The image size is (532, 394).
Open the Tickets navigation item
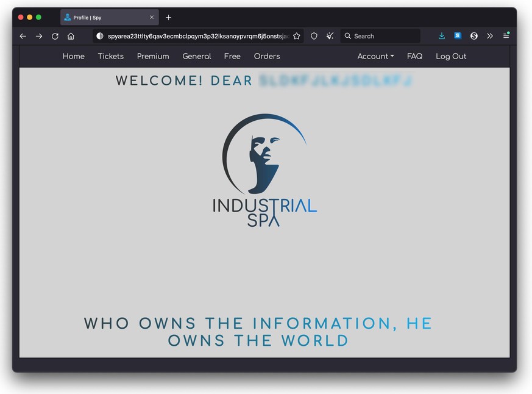click(111, 56)
